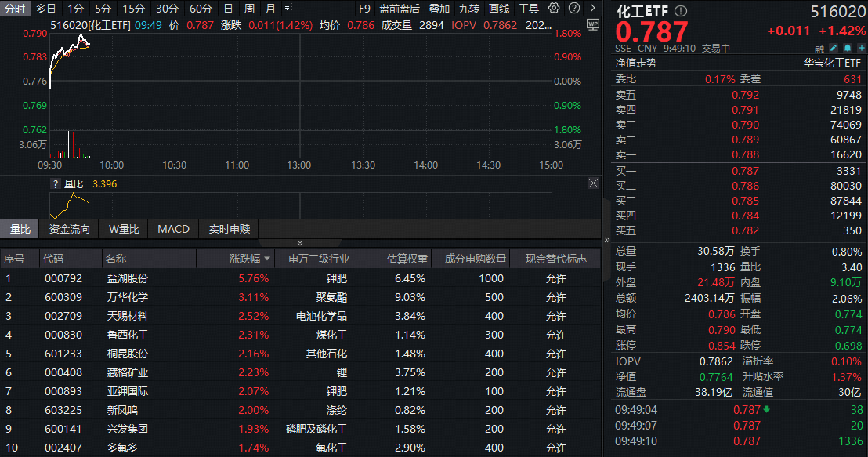The image size is (868, 457).
Task: Open the dropdown arrow next to 月
Action: click(287, 9)
